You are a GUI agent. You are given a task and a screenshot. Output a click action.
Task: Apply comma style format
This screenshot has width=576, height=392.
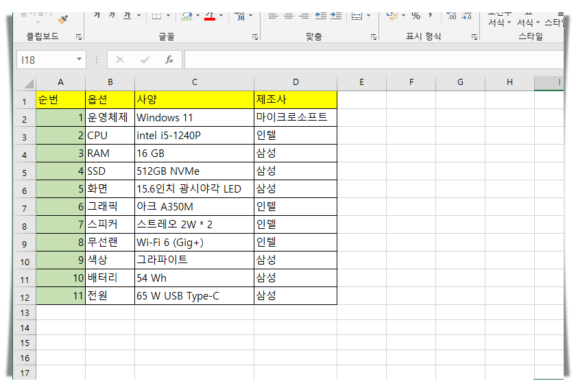click(x=430, y=14)
